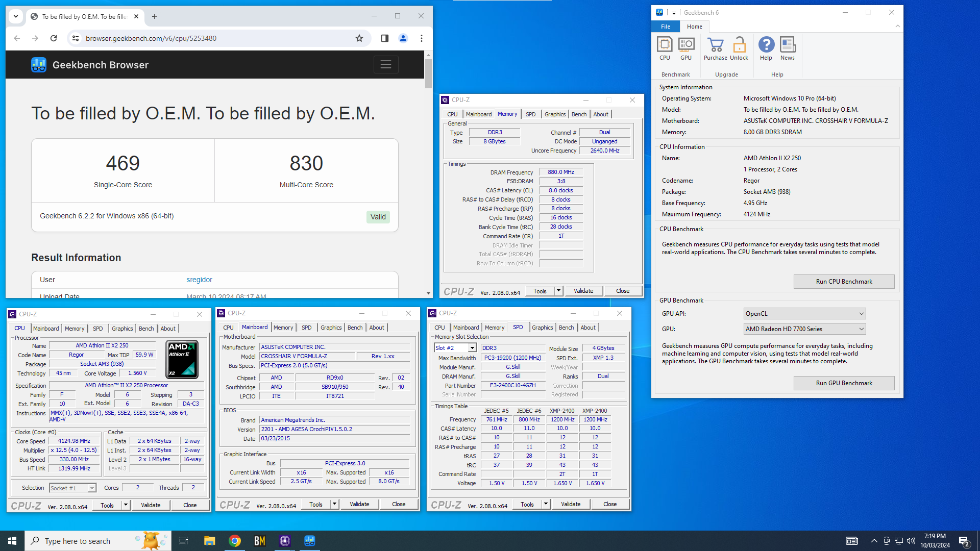Click the Chrome address bar URL
This screenshot has width=980, height=551.
[151, 38]
